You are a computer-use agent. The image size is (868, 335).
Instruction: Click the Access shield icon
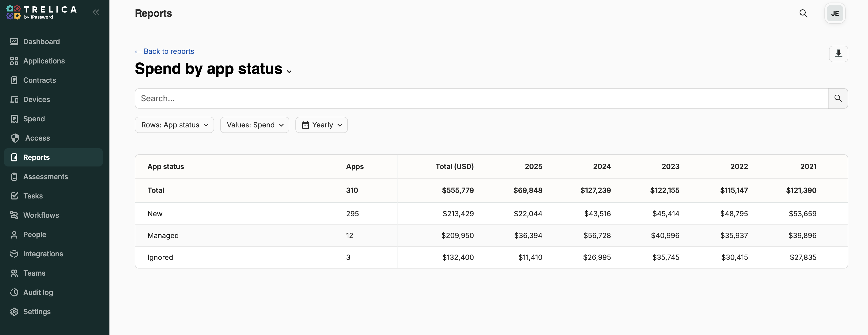tap(15, 138)
